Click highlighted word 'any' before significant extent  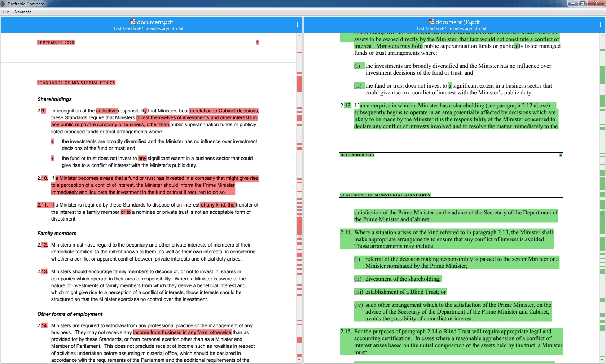[142, 158]
